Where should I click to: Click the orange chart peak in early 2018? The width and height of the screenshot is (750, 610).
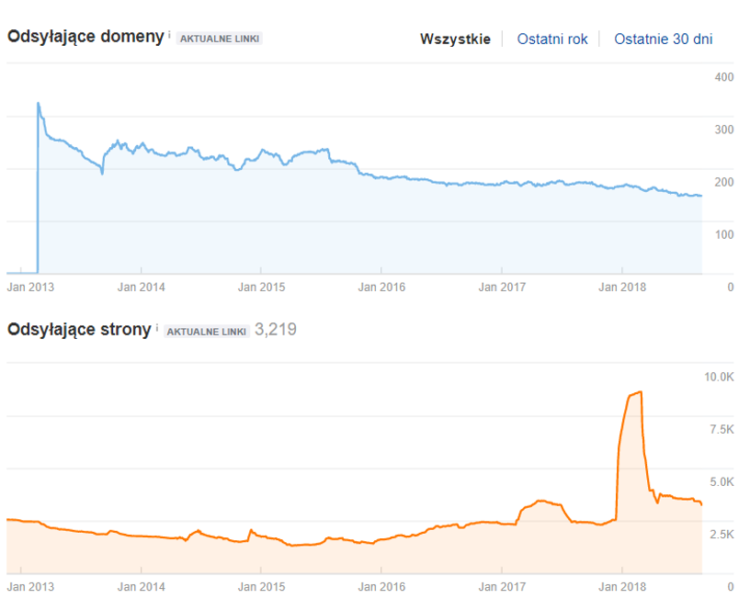(640, 392)
